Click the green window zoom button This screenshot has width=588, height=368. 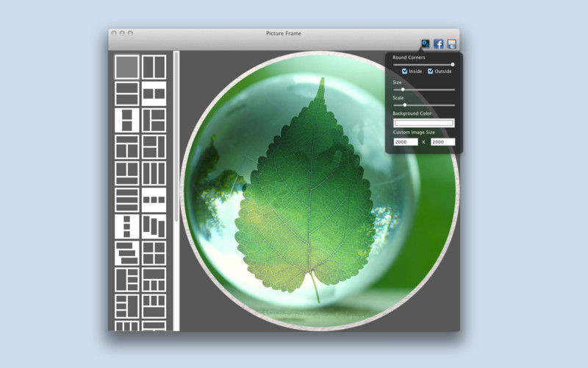pos(131,33)
